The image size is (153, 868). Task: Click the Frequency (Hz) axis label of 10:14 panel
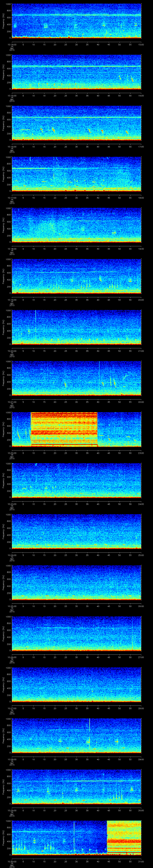3,21
